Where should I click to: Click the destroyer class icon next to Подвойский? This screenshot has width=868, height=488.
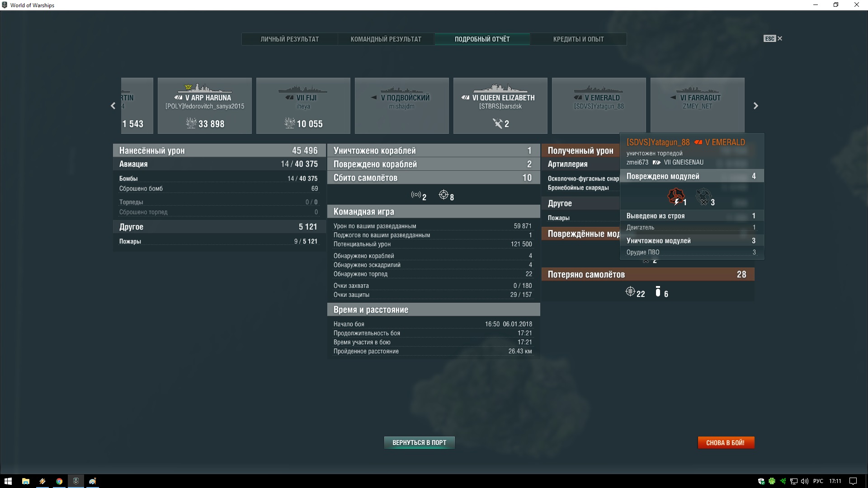coord(374,98)
